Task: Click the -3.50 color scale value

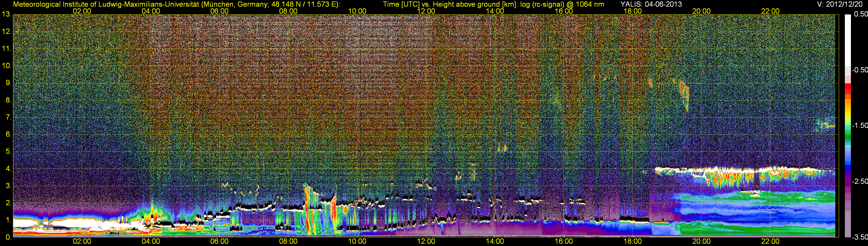Action: (860, 237)
